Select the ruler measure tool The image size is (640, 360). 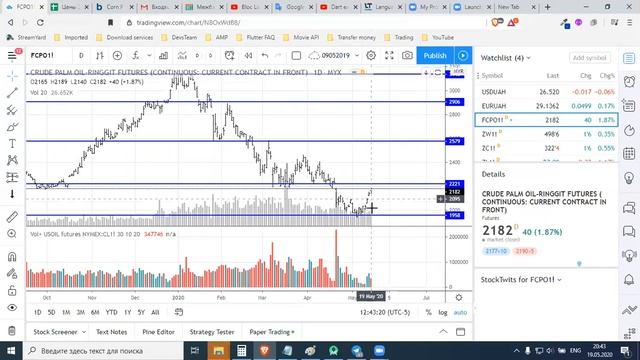(x=12, y=217)
